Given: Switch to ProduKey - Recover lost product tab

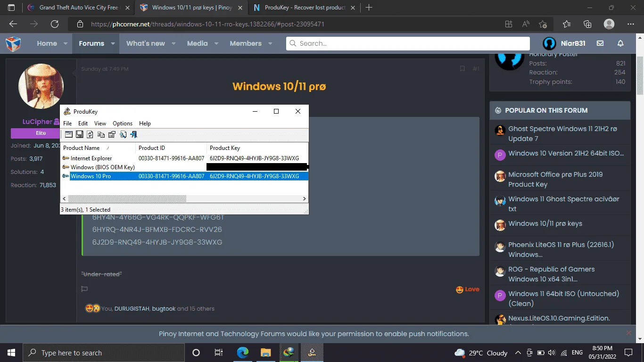Looking at the screenshot, I should (304, 8).
